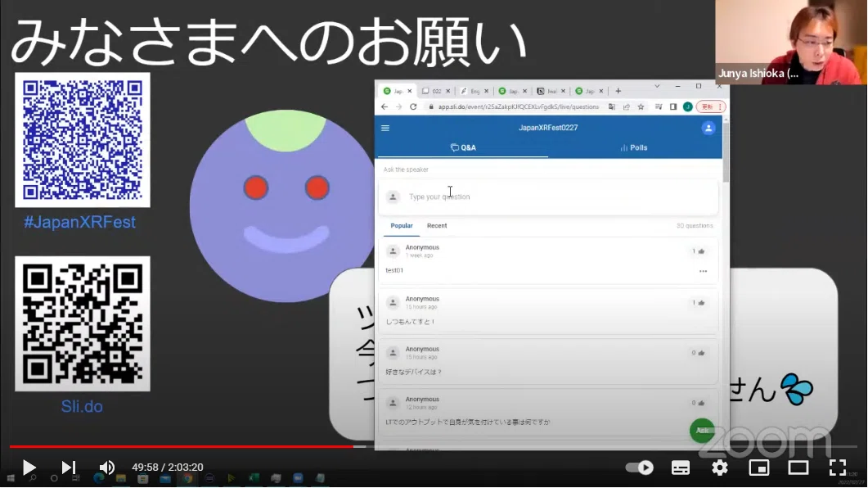Click the 49:58 / 2:03:20 time display
The width and height of the screenshot is (868, 488).
click(x=167, y=468)
